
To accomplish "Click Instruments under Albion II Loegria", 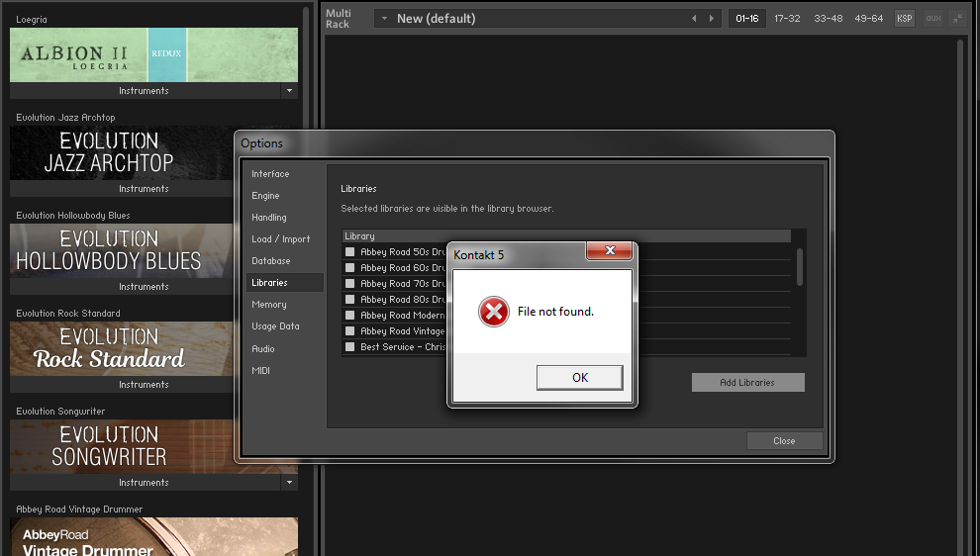I will (x=144, y=91).
